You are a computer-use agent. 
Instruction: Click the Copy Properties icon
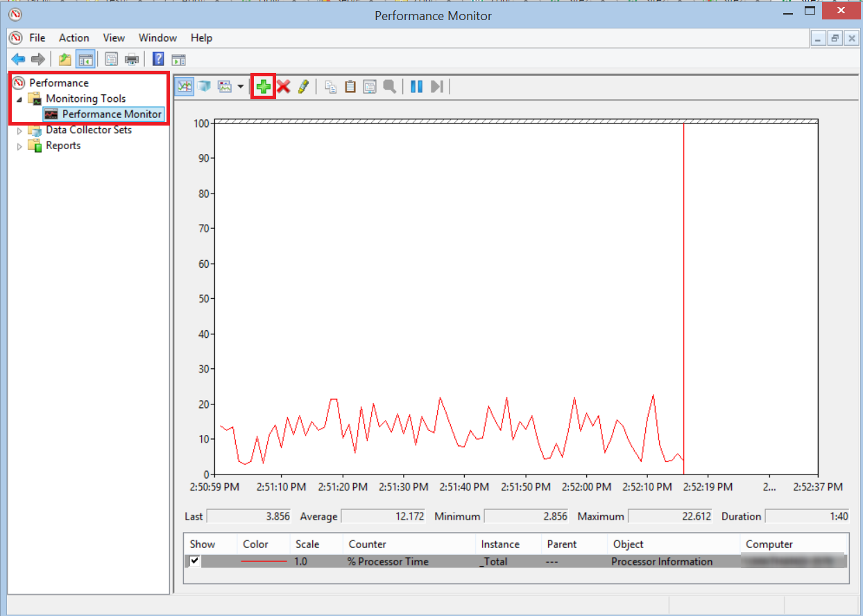click(x=331, y=87)
